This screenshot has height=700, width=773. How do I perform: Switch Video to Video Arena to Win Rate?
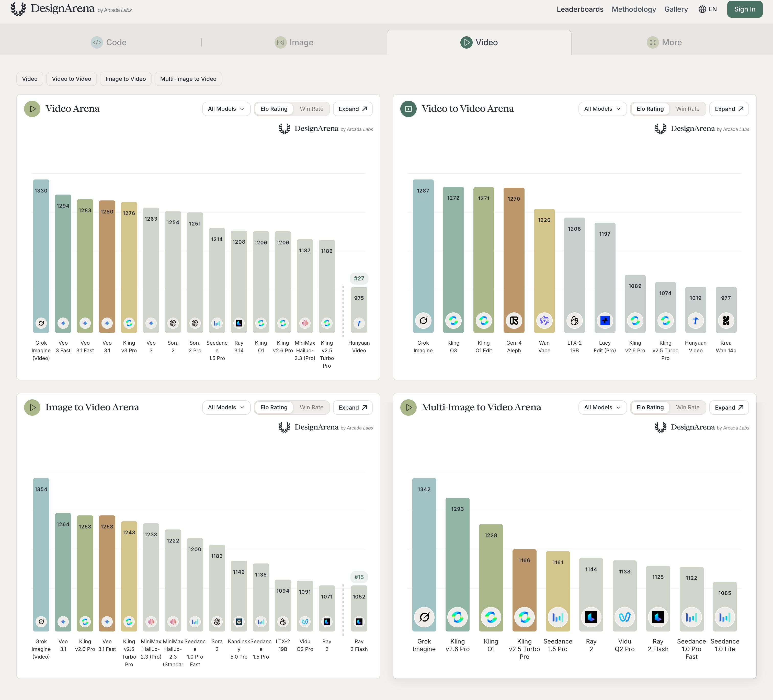(688, 109)
